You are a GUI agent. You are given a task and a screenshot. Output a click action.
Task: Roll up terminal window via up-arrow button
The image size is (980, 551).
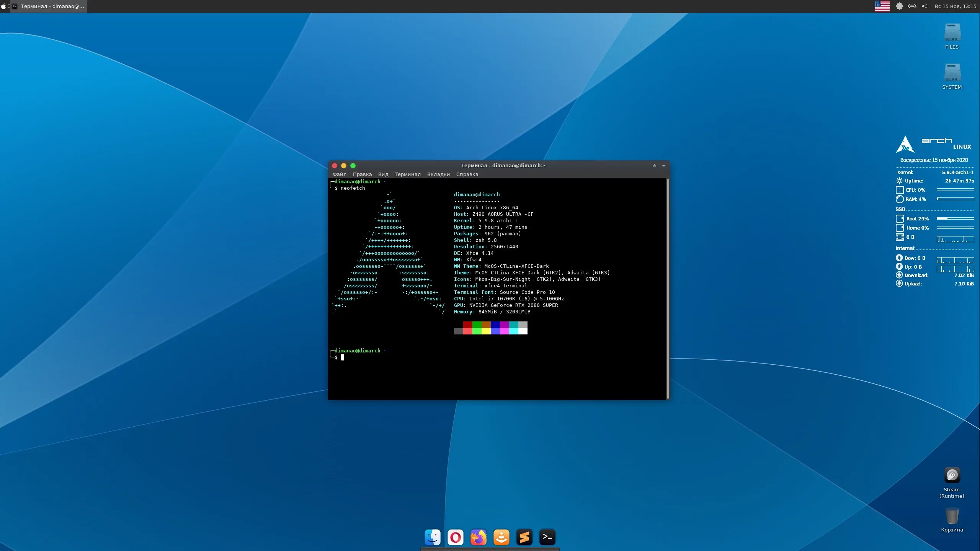coord(655,166)
